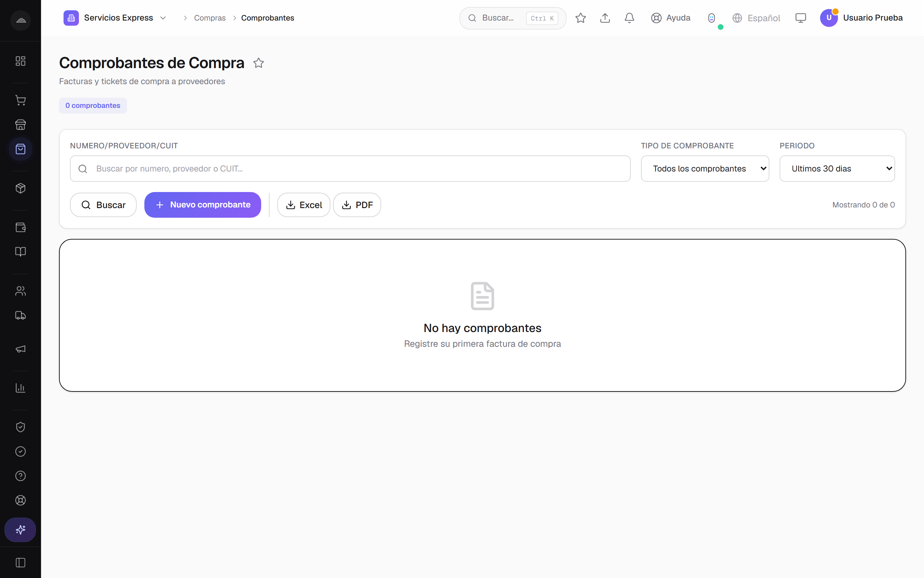
Task: Open the Periodo dropdown
Action: coord(837,169)
